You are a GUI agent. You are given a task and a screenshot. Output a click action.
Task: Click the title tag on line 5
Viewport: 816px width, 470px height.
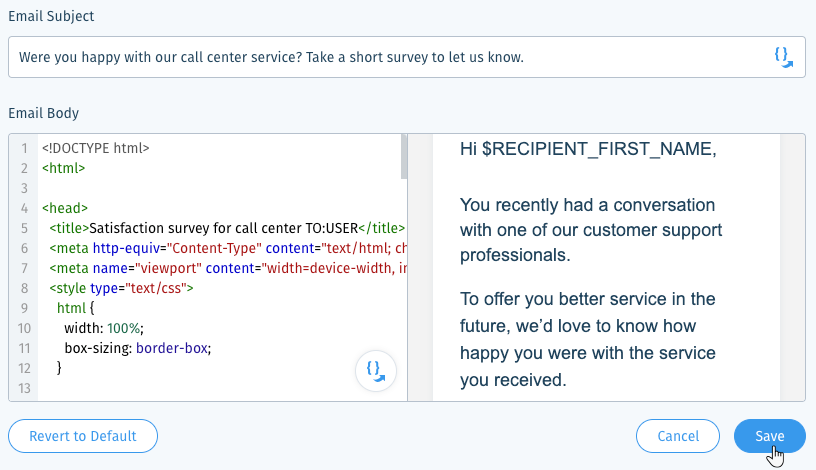pyautogui.click(x=227, y=228)
